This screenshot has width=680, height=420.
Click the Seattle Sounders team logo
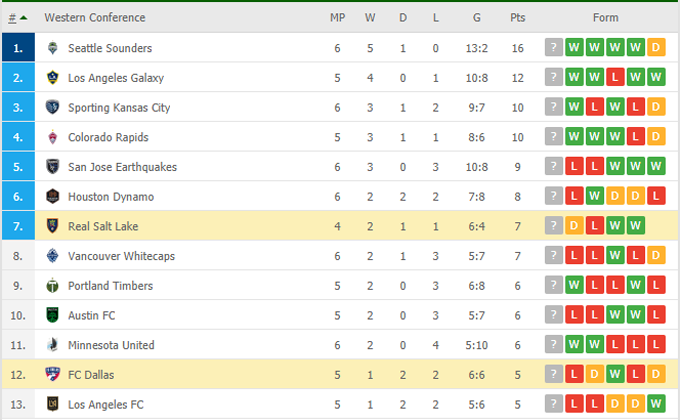(53, 48)
